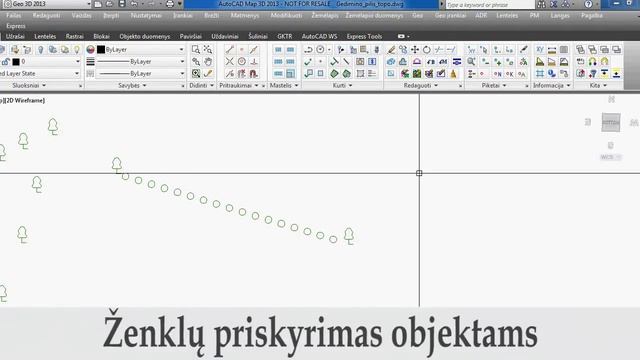The width and height of the screenshot is (640, 360).
Task: Expand the Informacija panel title
Action: coord(552,85)
